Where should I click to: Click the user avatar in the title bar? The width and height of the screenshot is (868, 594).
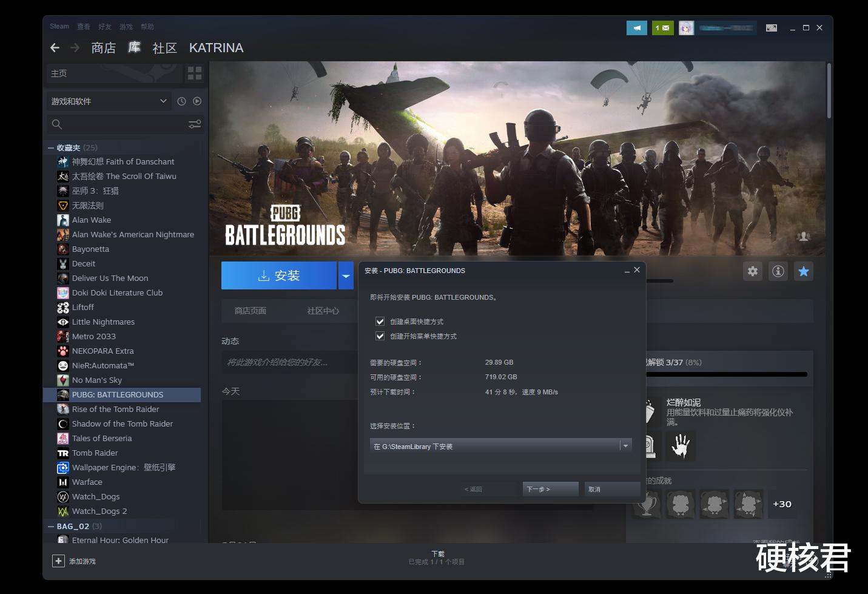coord(686,28)
